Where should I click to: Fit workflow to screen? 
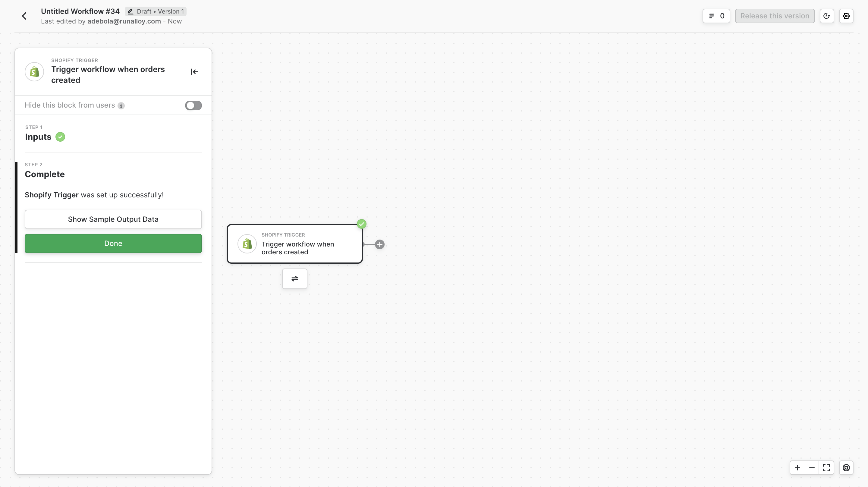click(x=826, y=468)
